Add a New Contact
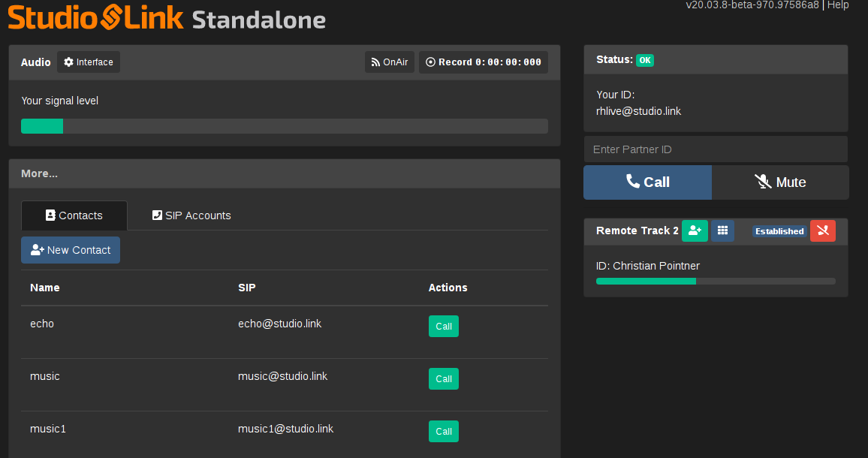The height and width of the screenshot is (458, 868). (71, 250)
